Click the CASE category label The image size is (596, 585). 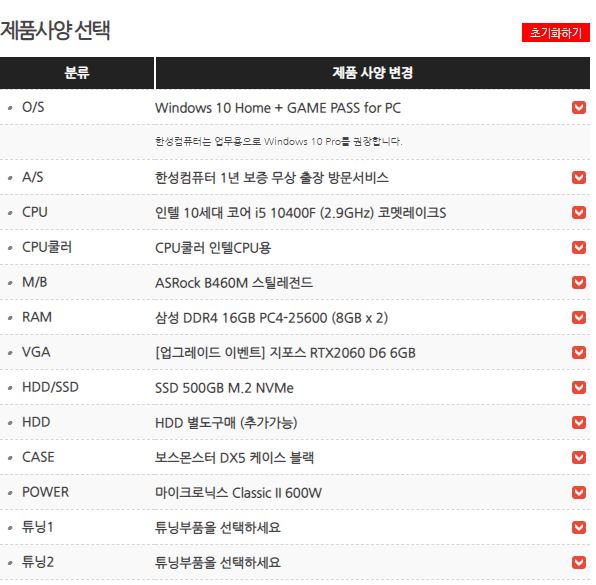coord(38,457)
